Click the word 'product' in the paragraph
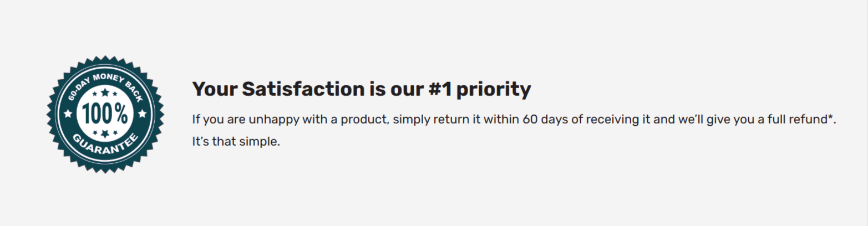The width and height of the screenshot is (868, 226). 366,120
